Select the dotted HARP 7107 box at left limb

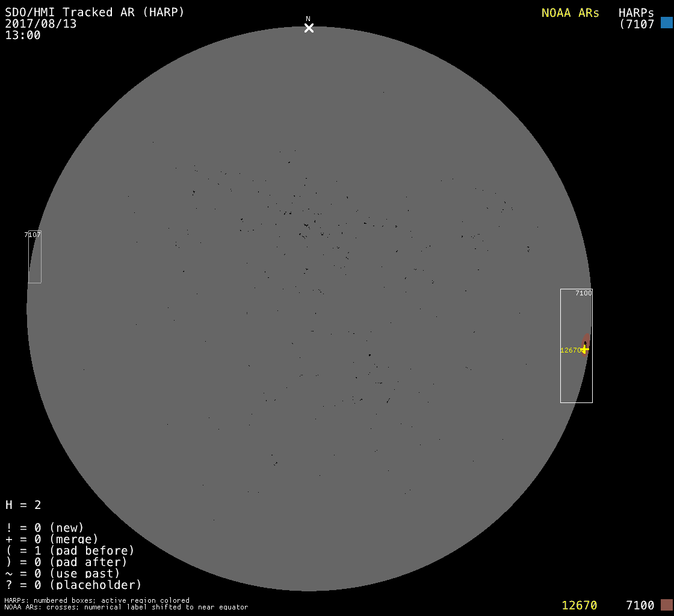tap(34, 259)
